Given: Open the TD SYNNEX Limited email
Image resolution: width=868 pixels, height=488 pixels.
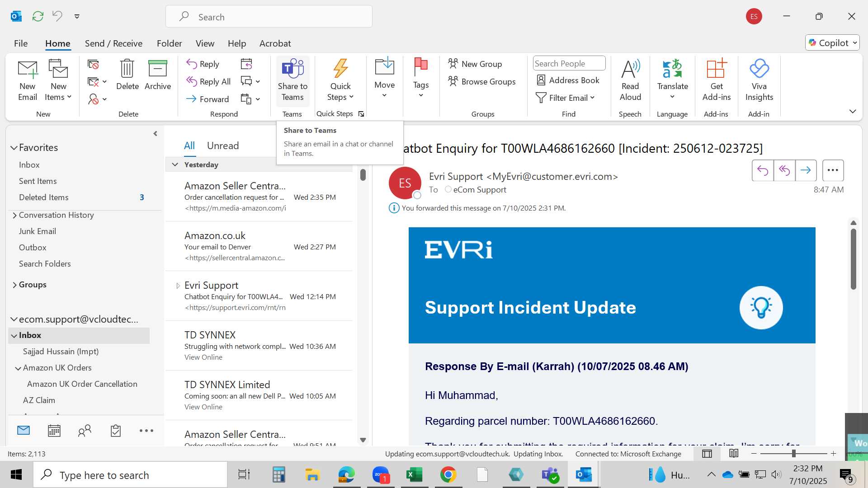Looking at the screenshot, I should click(259, 395).
